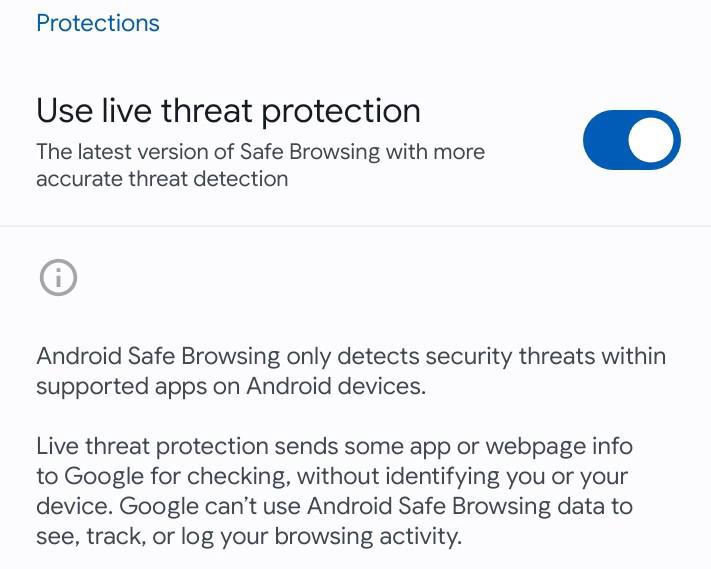Click the circled info icon
The image size is (711, 569).
58,278
